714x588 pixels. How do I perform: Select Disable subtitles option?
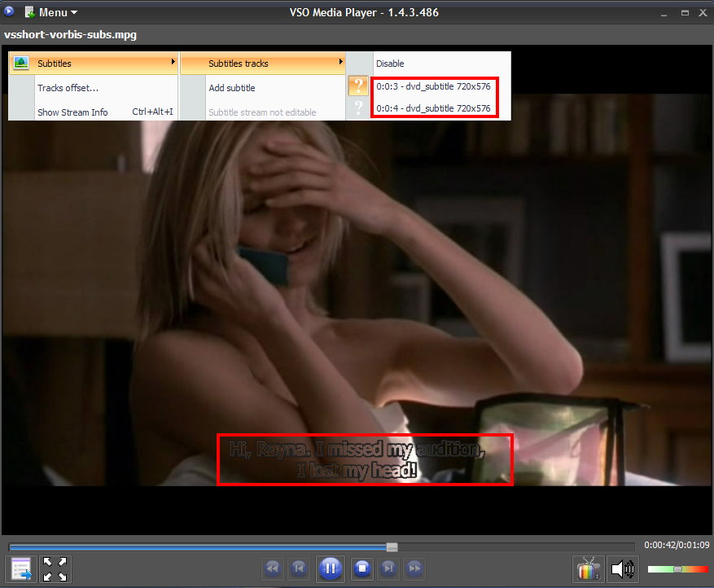click(390, 64)
